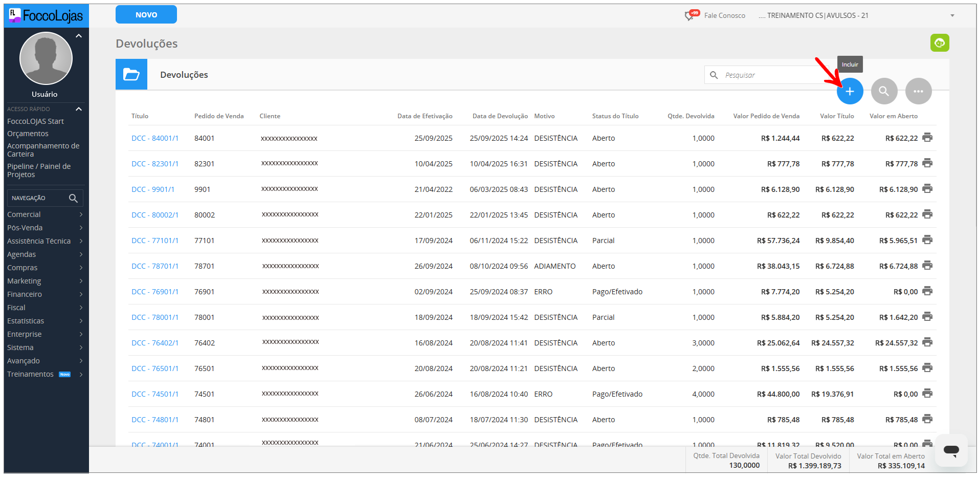Click the blue Incluir plus button

(850, 92)
